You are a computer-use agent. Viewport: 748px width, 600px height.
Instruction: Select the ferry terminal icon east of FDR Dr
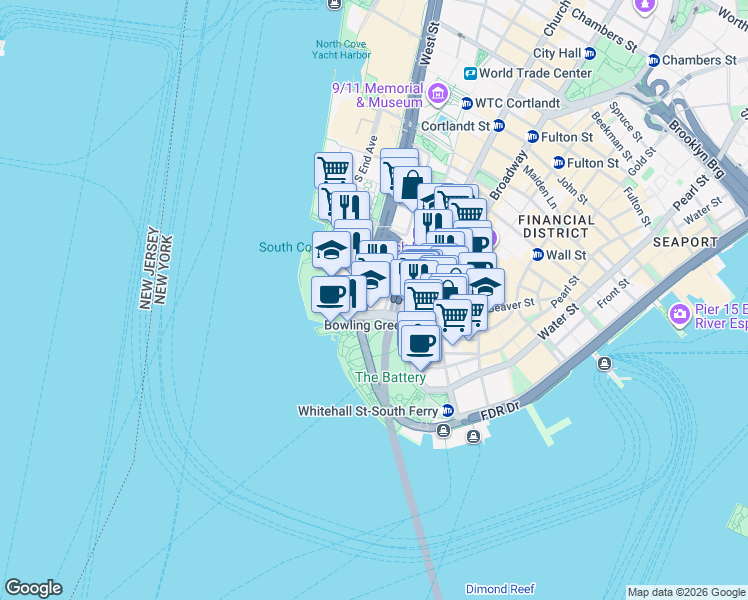604,364
